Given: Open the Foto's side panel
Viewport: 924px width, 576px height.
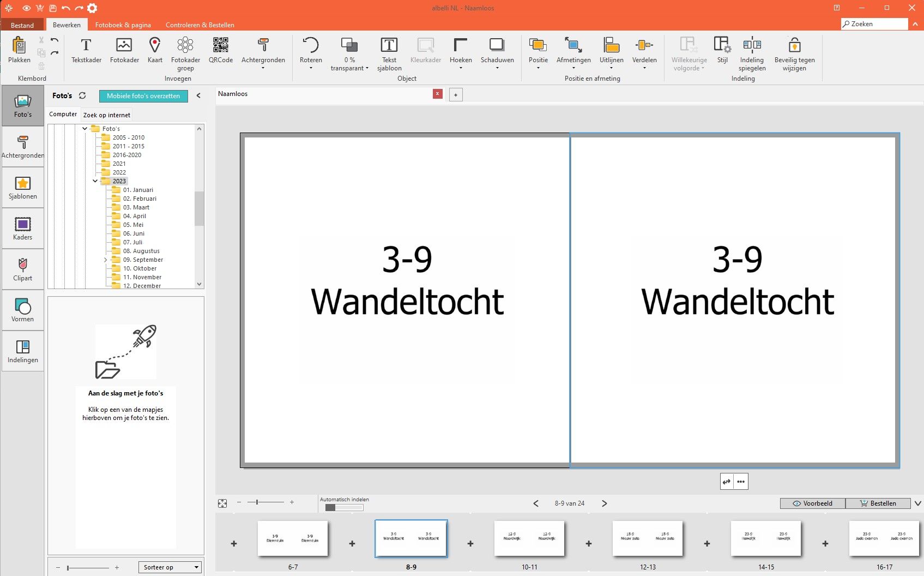Looking at the screenshot, I should (22, 106).
